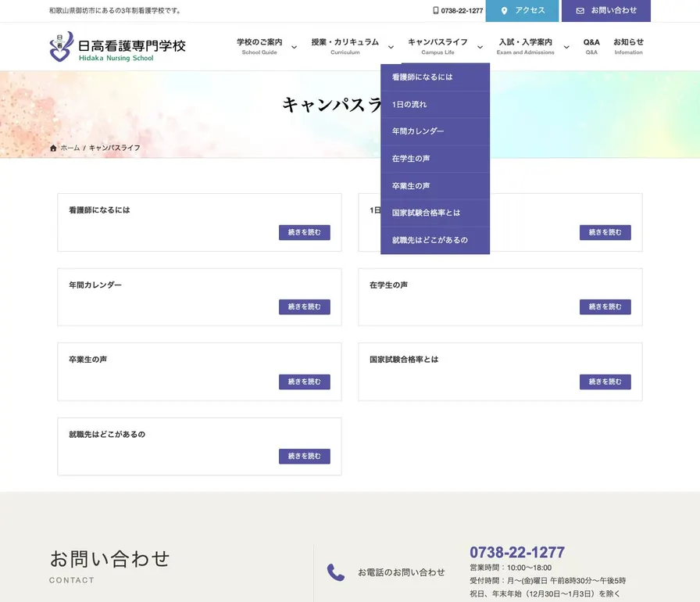Image resolution: width=700 pixels, height=602 pixels.
Task: Open the 授業・カリキュラム nav item
Action: point(345,46)
